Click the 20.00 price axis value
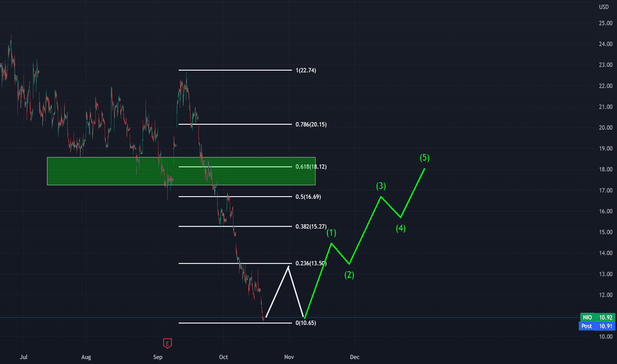The image size is (617, 364). pyautogui.click(x=606, y=128)
